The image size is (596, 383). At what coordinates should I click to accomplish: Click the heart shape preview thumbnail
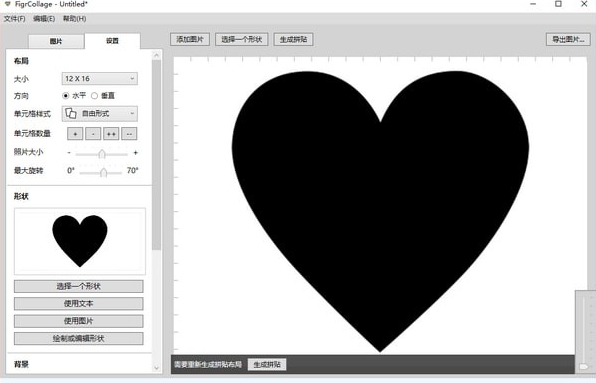pyautogui.click(x=80, y=241)
